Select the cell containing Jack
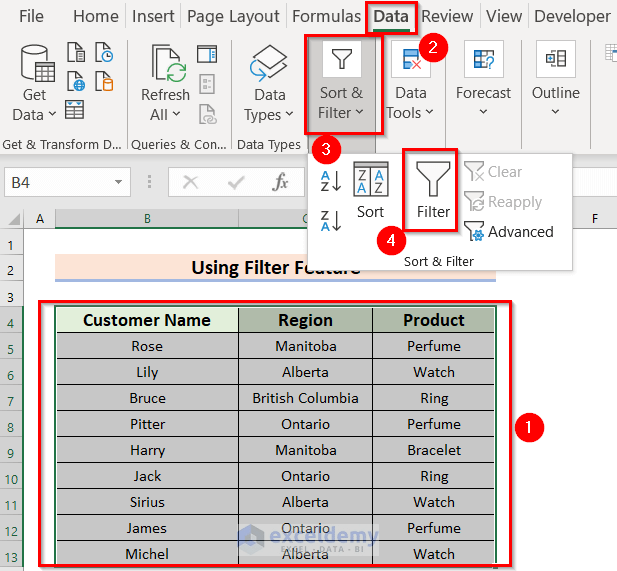Viewport: 617px width, 571px height. coord(147,476)
